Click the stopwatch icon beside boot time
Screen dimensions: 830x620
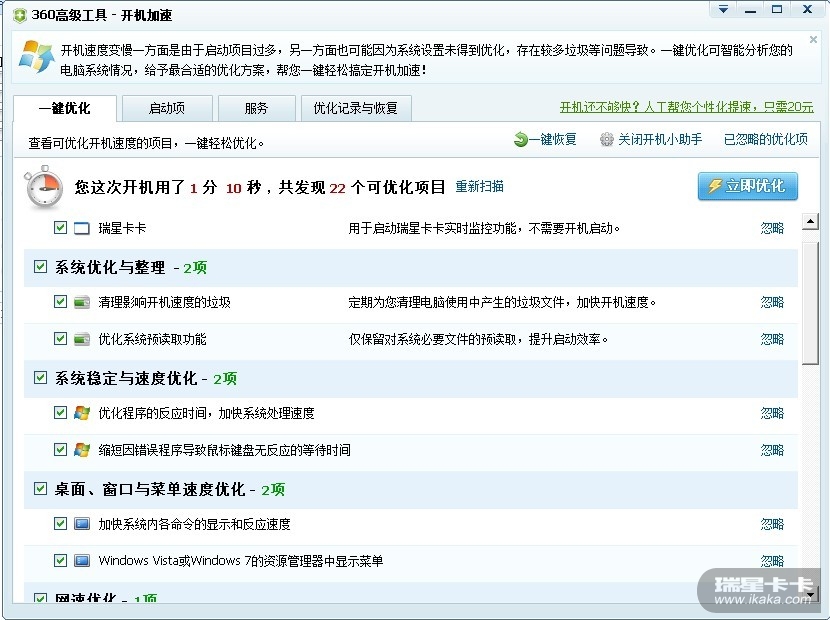tap(43, 186)
